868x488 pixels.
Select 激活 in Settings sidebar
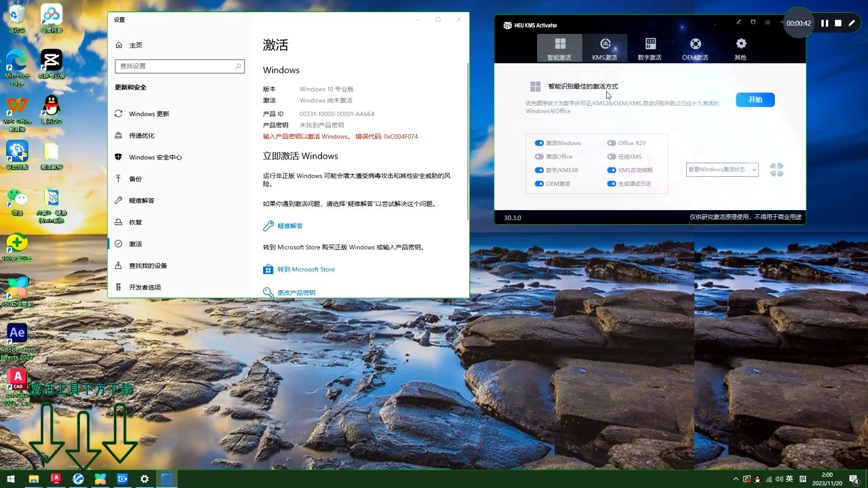coord(128,244)
